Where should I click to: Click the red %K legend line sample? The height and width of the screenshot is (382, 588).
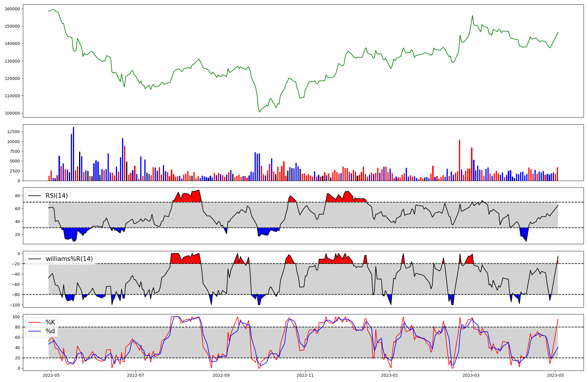pyautogui.click(x=34, y=322)
